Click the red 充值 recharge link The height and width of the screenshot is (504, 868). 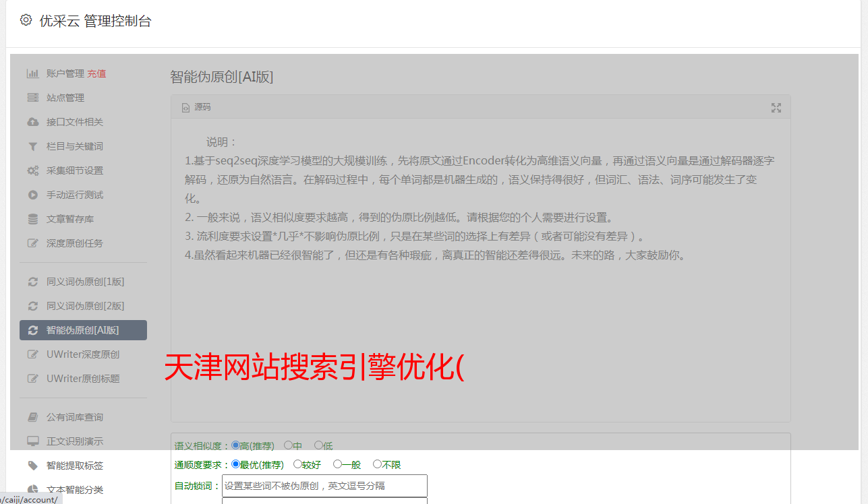click(x=96, y=73)
